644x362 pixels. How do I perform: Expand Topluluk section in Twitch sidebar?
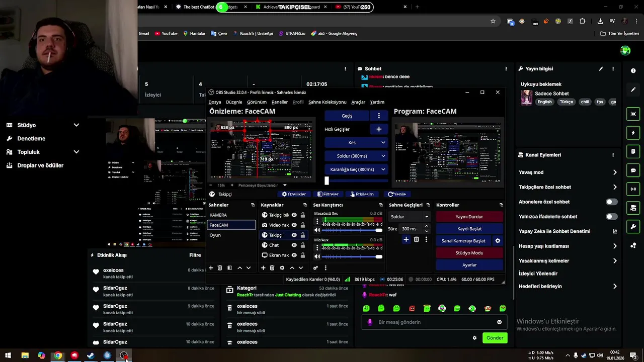[76, 152]
